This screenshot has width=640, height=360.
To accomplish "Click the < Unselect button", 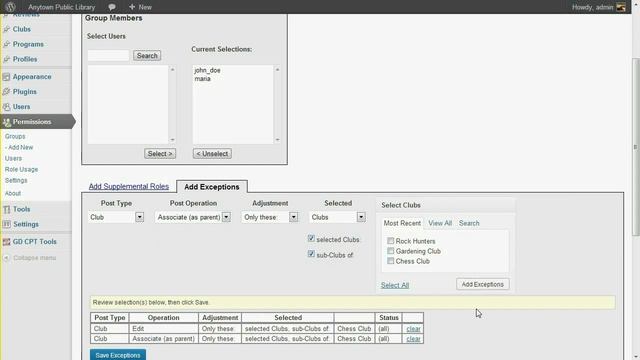I will point(212,154).
